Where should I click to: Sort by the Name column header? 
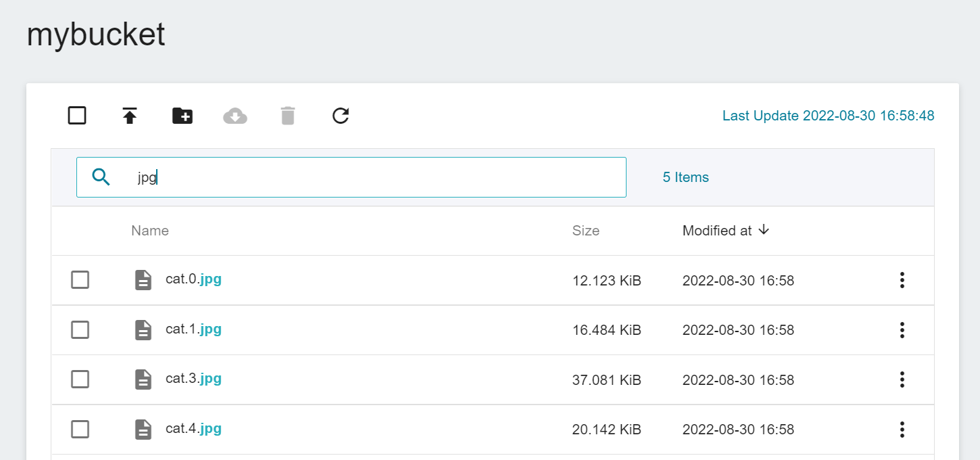click(150, 231)
